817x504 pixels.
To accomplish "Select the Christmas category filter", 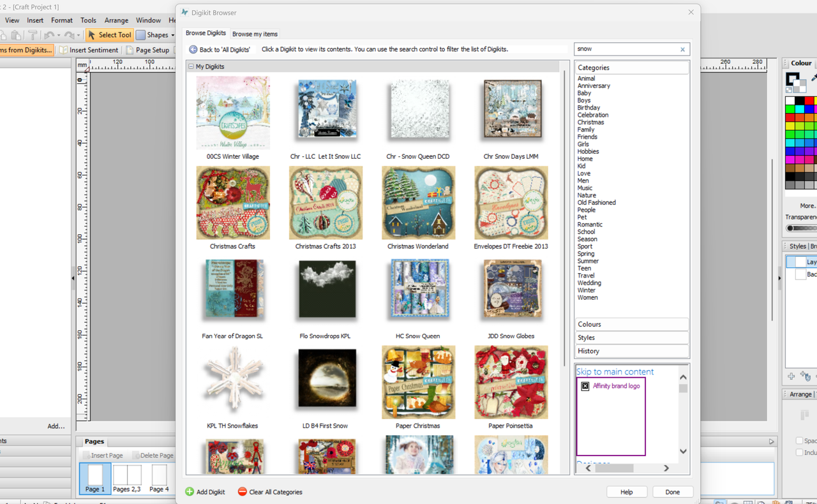I will coord(590,122).
